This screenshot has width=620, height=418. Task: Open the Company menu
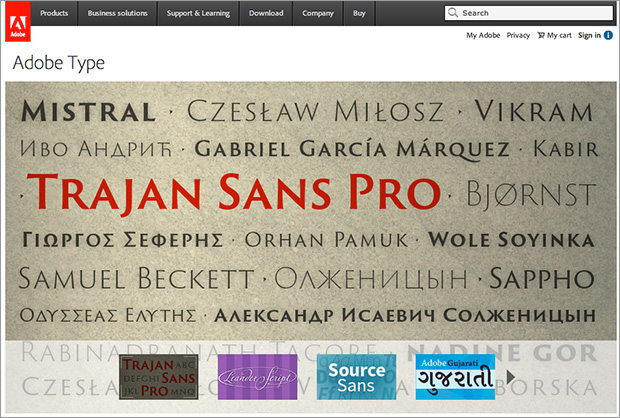coord(318,13)
